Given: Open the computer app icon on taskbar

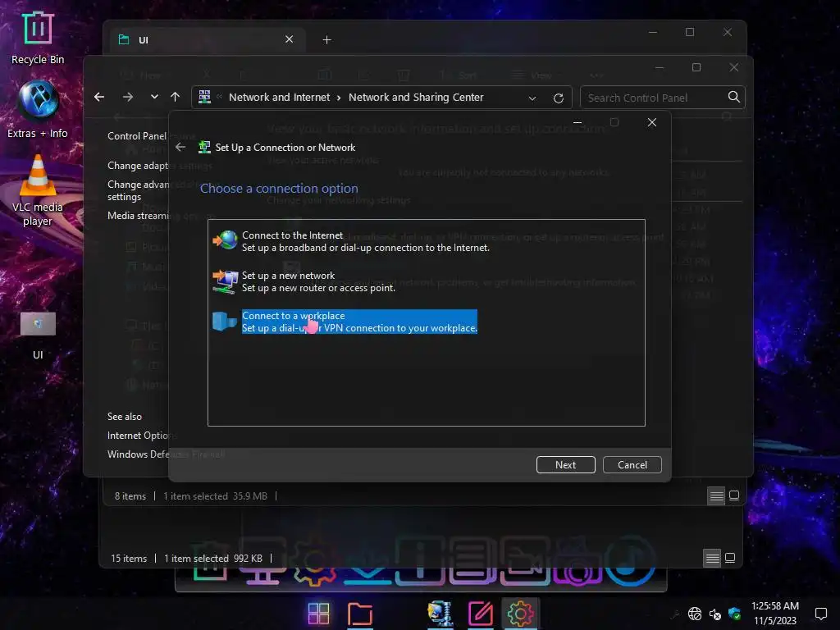Looking at the screenshot, I should coord(441,614).
